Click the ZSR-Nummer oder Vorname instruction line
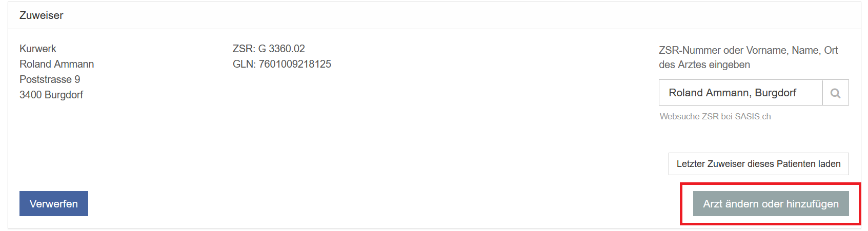This screenshot has height=231, width=868. 748,50
